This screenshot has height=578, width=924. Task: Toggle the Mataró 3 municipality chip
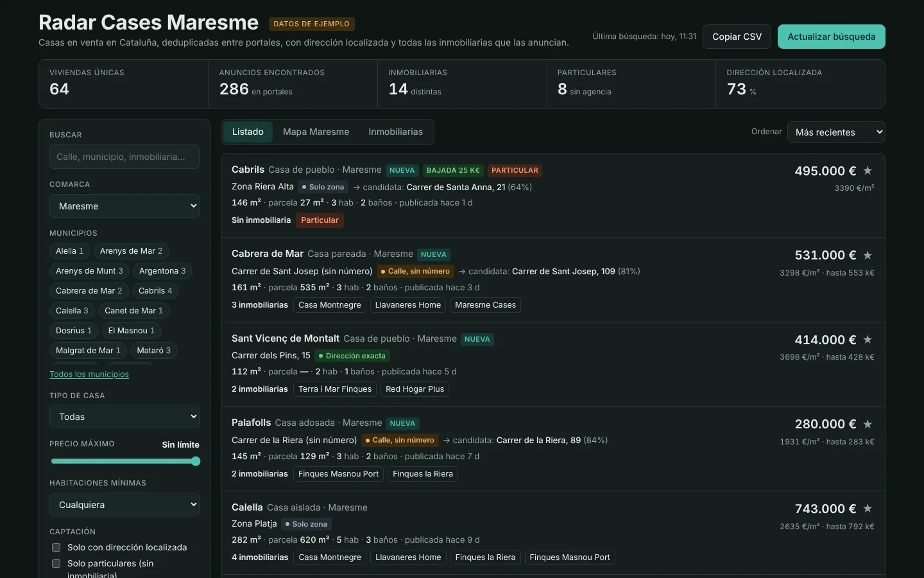tap(154, 351)
